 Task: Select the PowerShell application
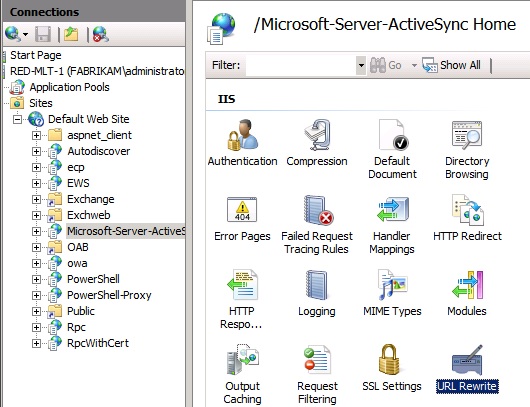(x=93, y=279)
